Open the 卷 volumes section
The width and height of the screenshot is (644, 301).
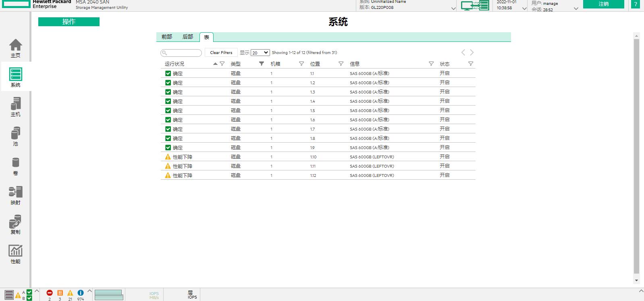15,166
